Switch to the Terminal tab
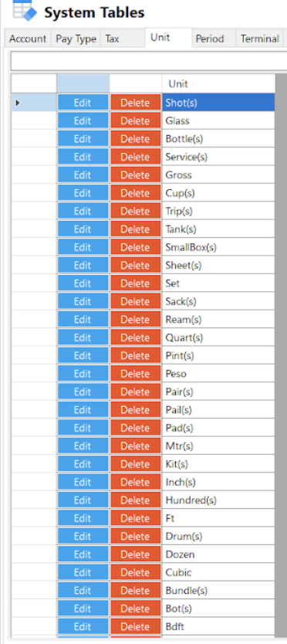 pyautogui.click(x=259, y=39)
